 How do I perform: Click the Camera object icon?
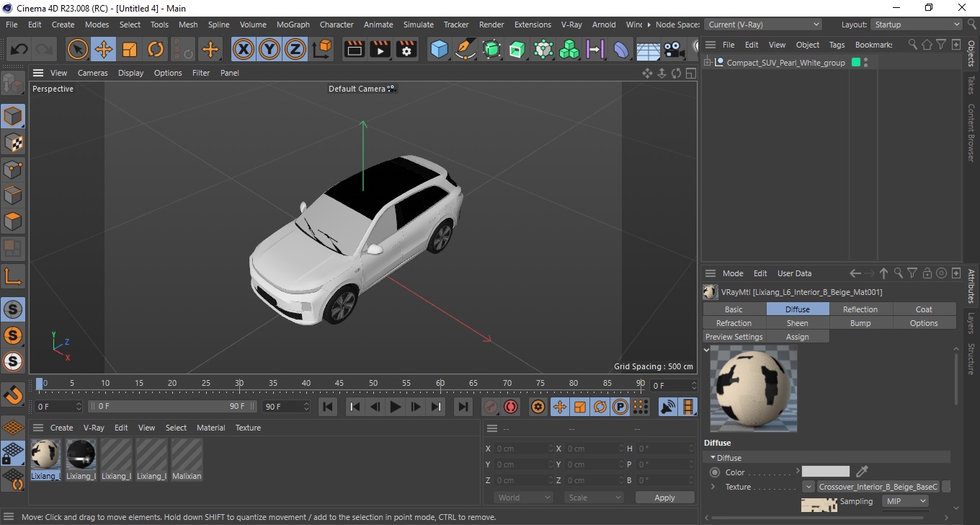(x=674, y=50)
